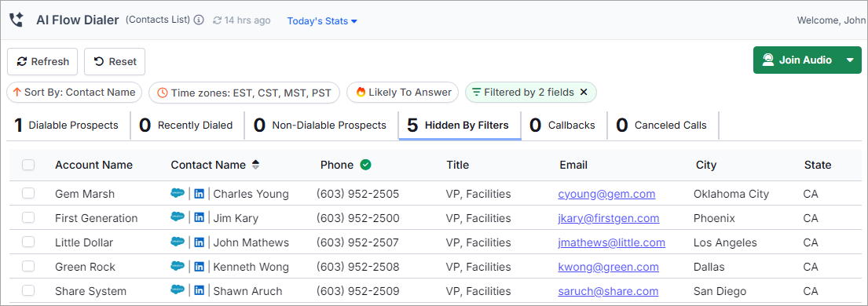Open LinkedIn icon for Jim Kary
Image resolution: width=868 pixels, height=306 pixels.
200,218
